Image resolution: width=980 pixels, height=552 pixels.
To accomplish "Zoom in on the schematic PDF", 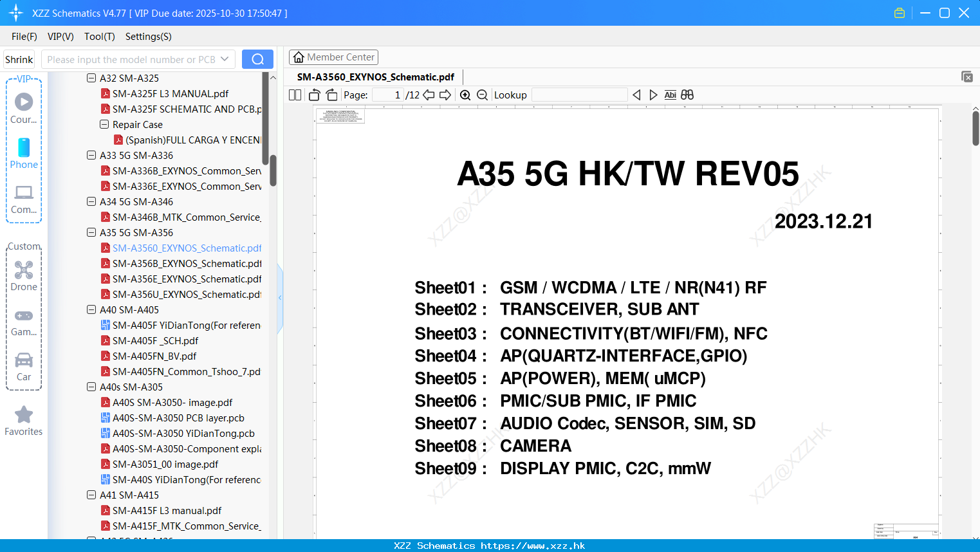I will click(x=465, y=95).
